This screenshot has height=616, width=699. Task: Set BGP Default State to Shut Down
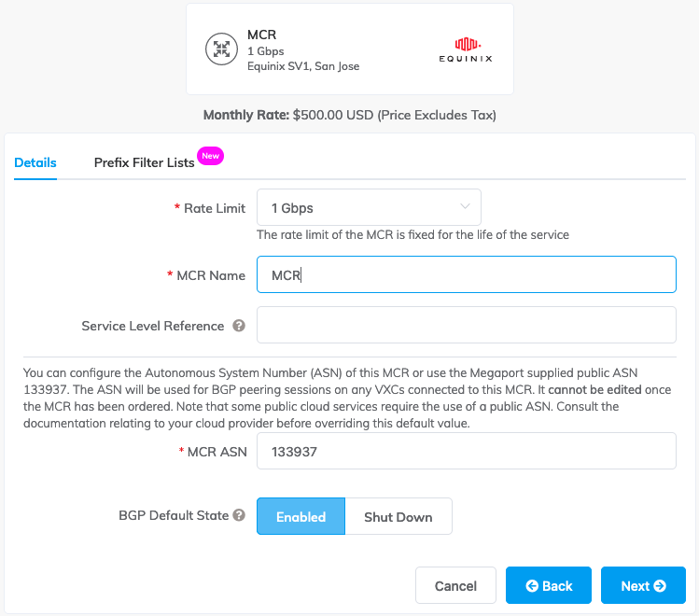click(x=398, y=516)
